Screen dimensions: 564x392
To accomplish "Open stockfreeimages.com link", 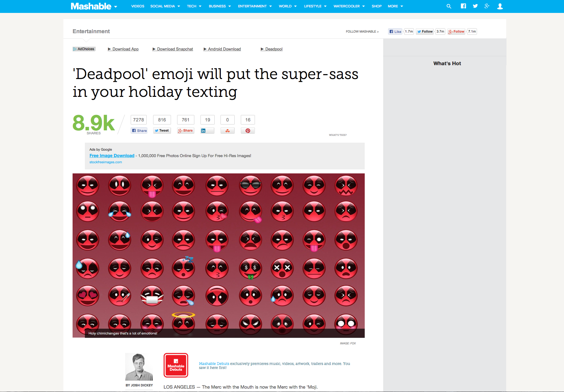I will (x=106, y=162).
